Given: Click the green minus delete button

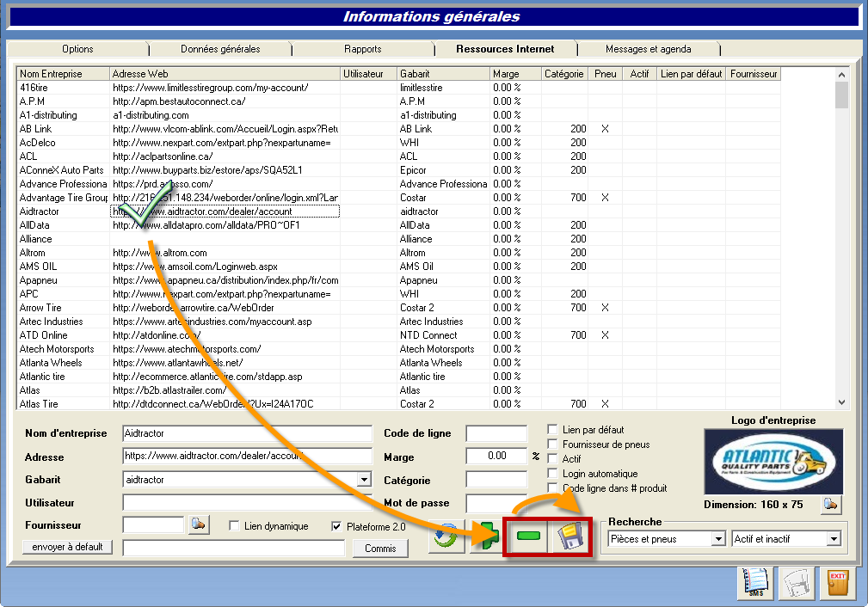Looking at the screenshot, I should (x=527, y=536).
